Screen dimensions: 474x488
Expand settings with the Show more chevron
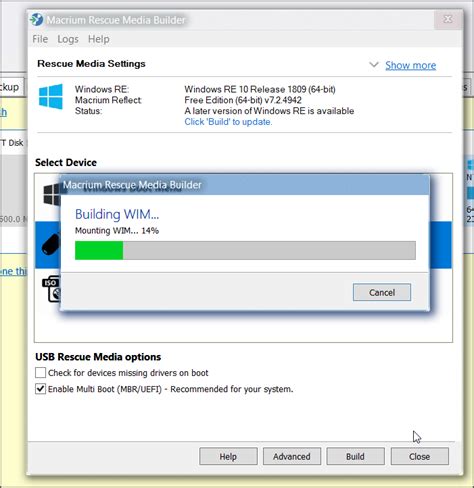click(374, 64)
